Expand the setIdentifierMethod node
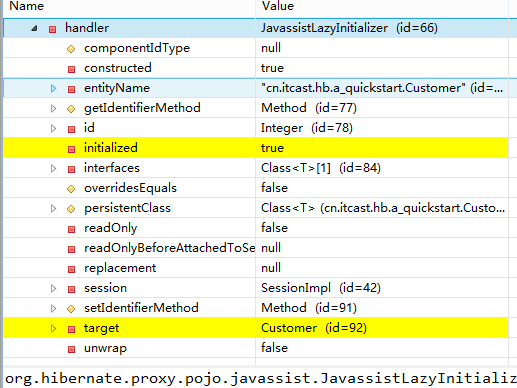The width and height of the screenshot is (517, 388). pyautogui.click(x=53, y=309)
